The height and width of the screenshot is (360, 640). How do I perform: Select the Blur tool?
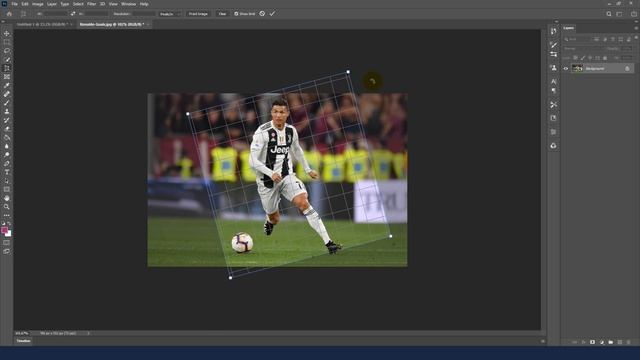(7, 146)
